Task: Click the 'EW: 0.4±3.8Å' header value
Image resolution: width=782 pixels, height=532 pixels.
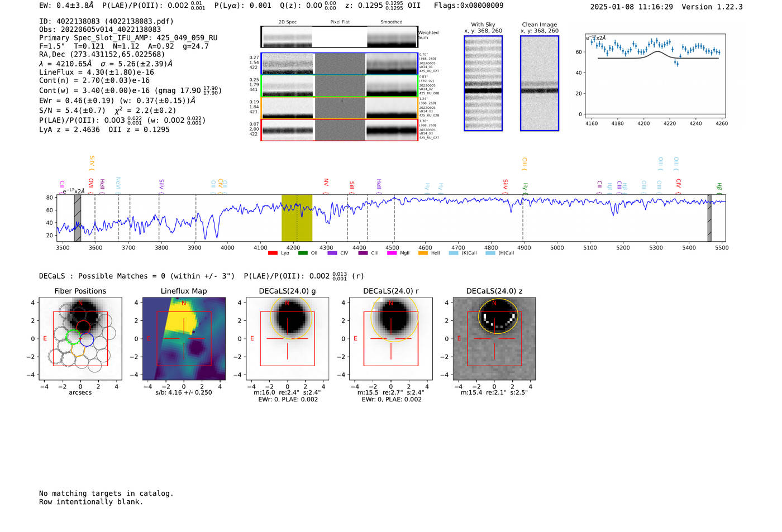Action: click(66, 6)
